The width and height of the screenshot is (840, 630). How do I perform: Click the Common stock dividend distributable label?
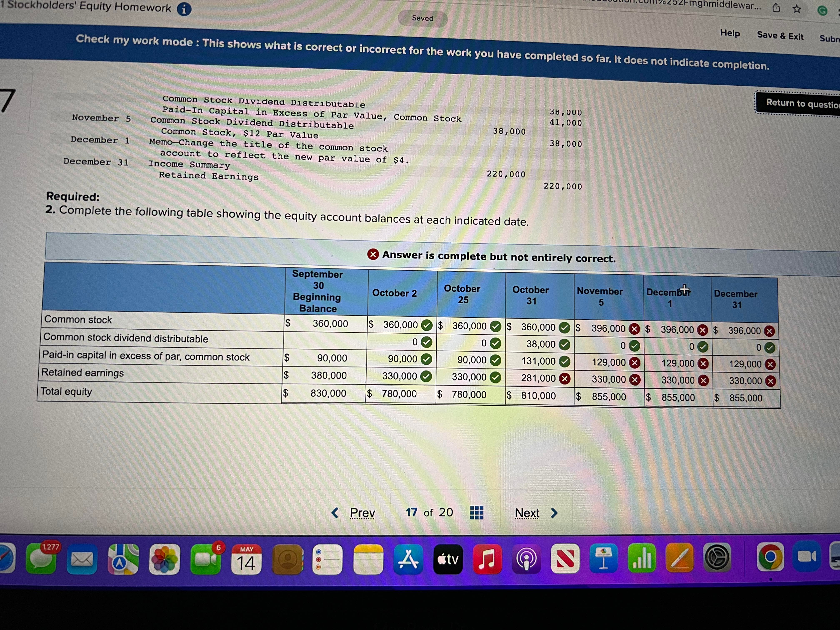click(x=126, y=337)
